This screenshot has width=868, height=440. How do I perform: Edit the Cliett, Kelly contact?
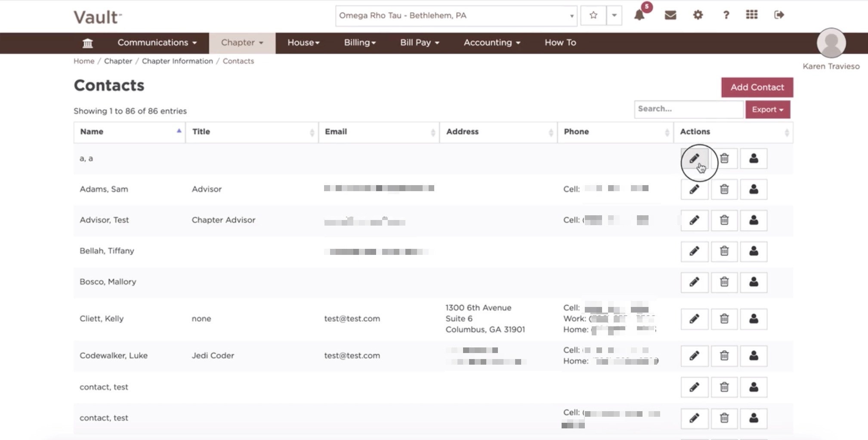point(694,319)
